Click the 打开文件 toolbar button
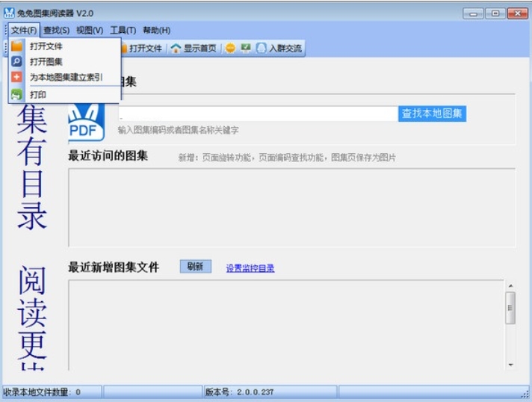 [143, 48]
